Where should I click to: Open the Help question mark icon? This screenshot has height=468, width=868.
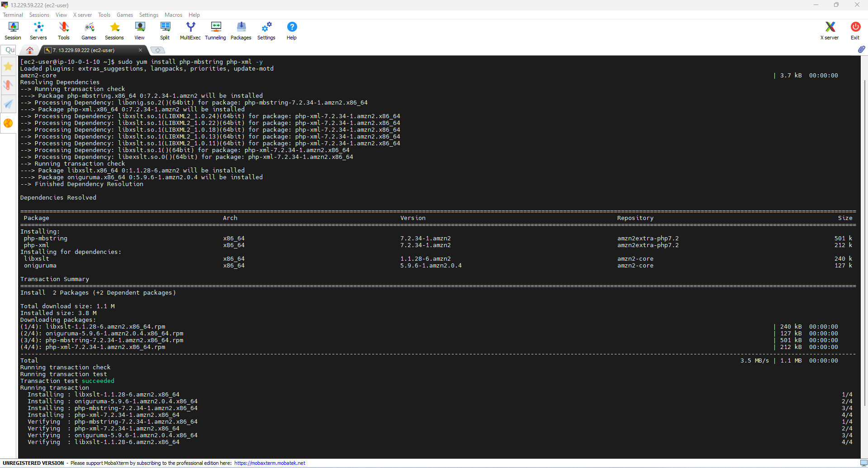point(292,31)
